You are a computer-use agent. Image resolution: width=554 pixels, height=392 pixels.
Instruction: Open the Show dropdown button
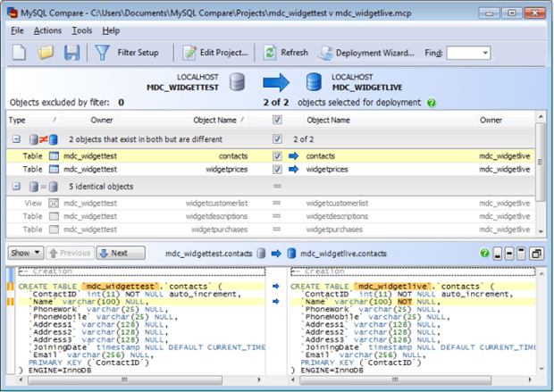(x=25, y=254)
